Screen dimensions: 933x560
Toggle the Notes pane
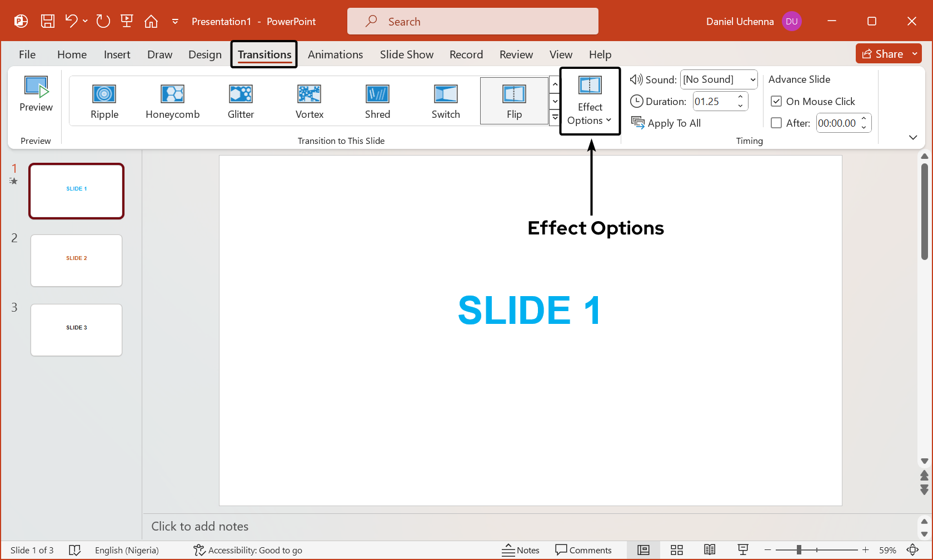click(521, 550)
